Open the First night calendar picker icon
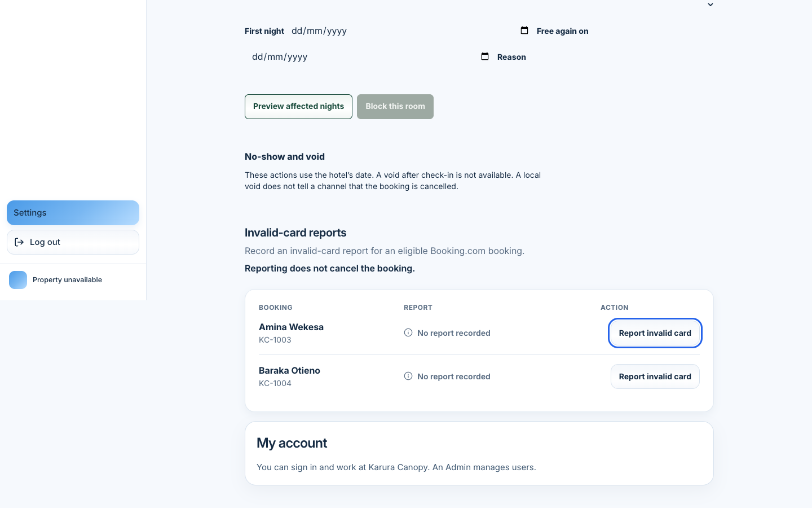Screen dimensions: 812x508 point(524,30)
